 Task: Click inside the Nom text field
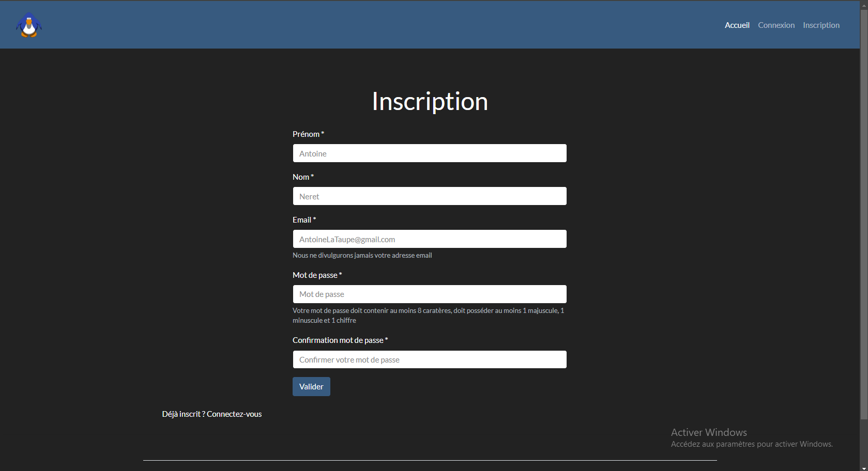click(429, 196)
